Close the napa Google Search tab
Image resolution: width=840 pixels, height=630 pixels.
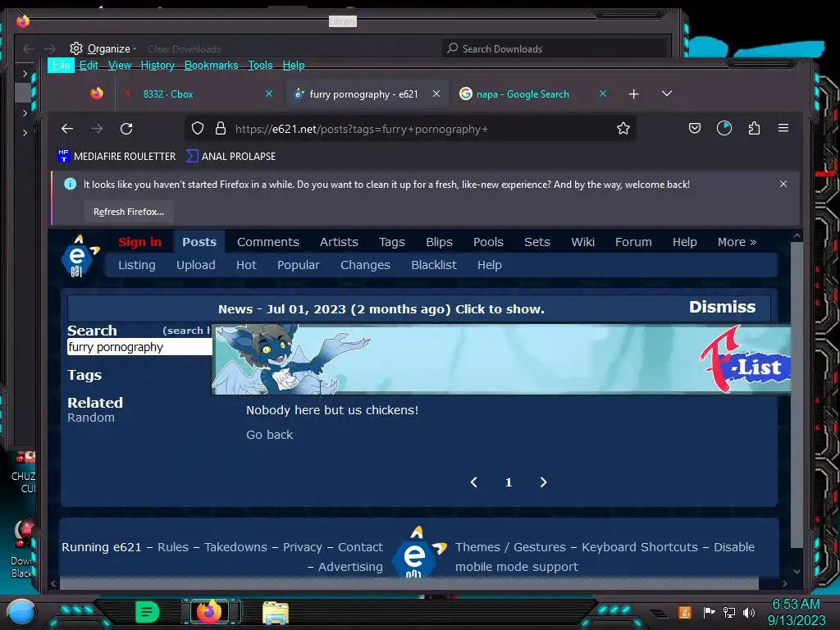[x=603, y=94]
